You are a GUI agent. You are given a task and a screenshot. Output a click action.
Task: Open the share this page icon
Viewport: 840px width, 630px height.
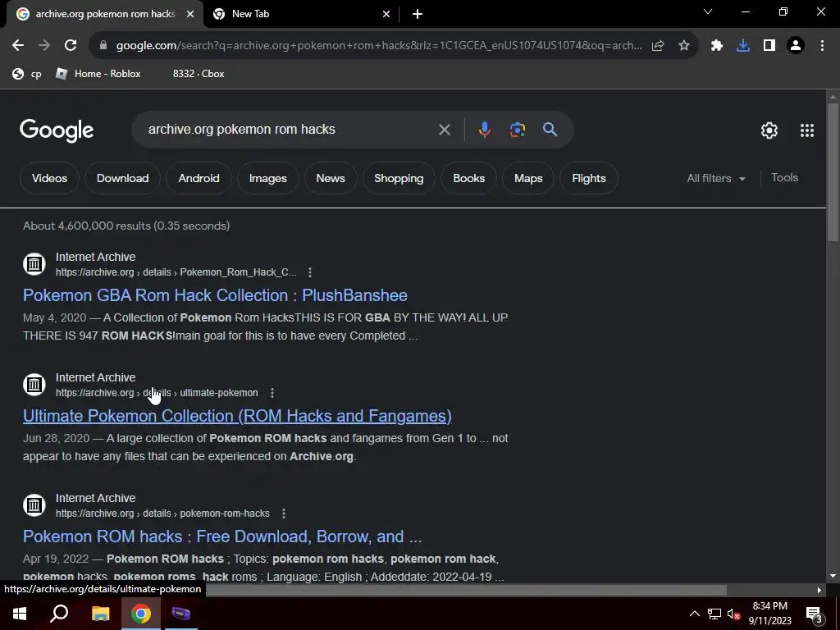pyautogui.click(x=658, y=46)
